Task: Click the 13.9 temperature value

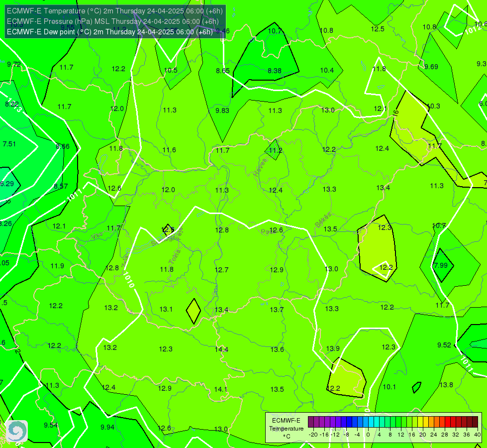Action: click(x=333, y=348)
